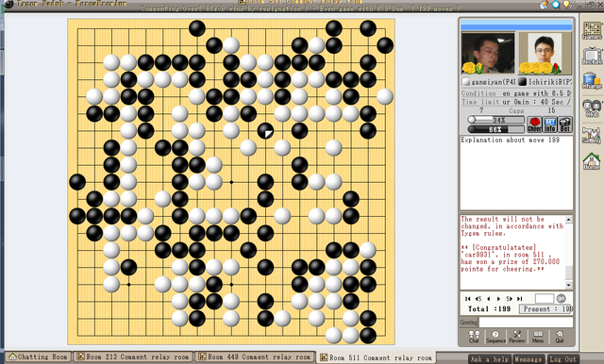Step forward one move

498,299
